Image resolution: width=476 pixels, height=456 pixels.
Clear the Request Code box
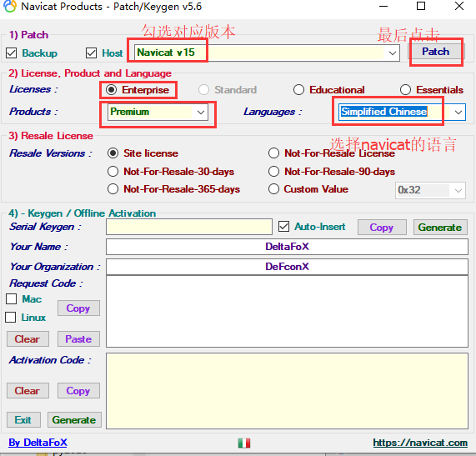click(x=28, y=338)
